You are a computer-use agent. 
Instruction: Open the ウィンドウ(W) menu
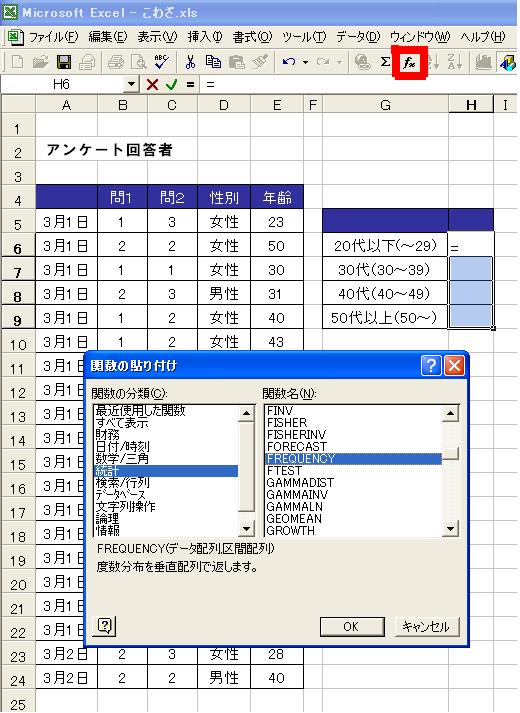[420, 37]
